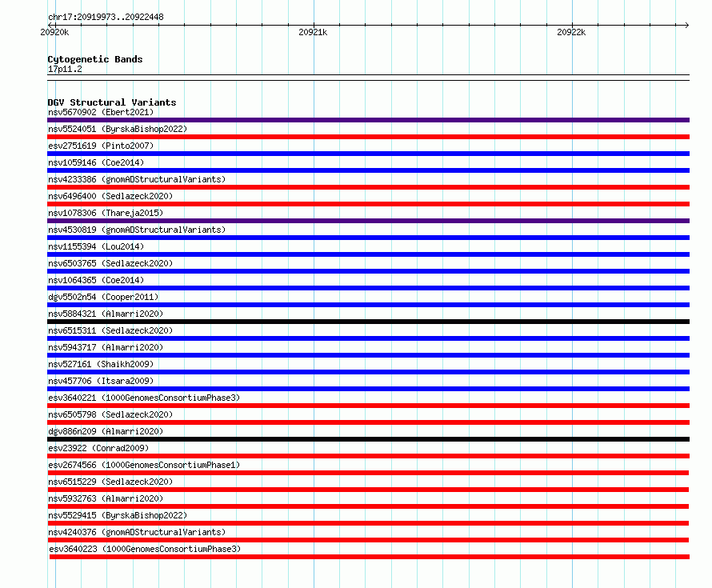Screen dimensions: 712x588
Task: Click the black bar under nsv5884321
Action: pyautogui.click(x=368, y=322)
